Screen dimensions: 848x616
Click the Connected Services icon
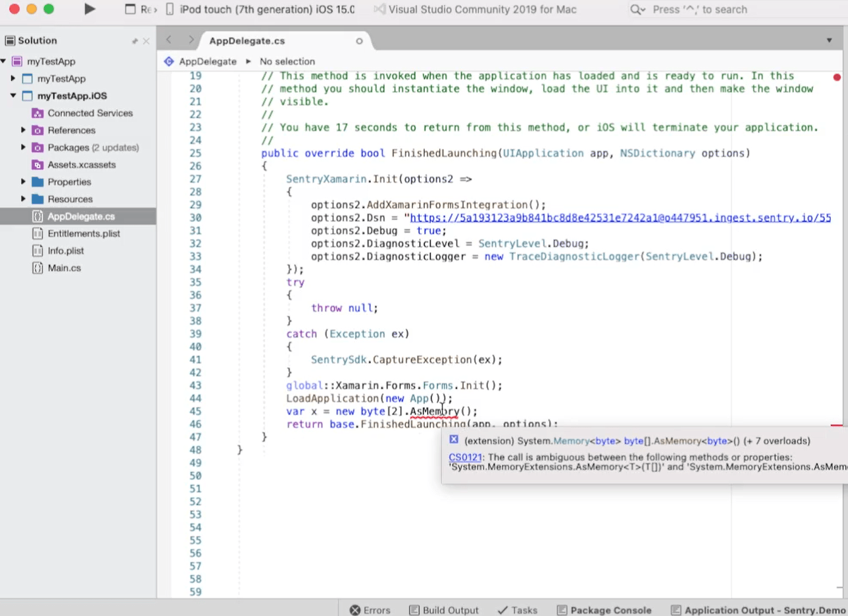point(38,113)
